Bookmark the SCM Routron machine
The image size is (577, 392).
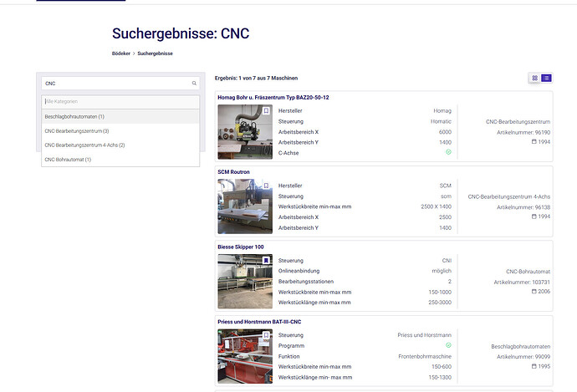point(266,186)
